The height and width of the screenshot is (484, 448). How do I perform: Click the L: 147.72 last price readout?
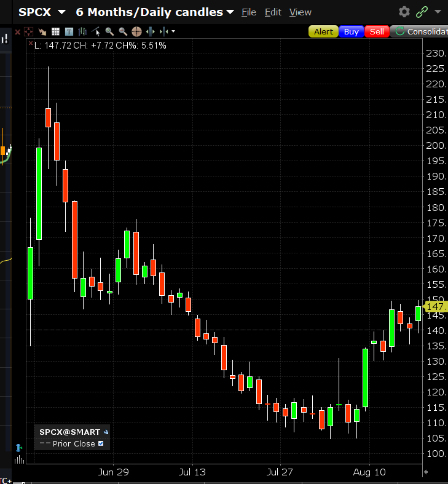(53, 46)
